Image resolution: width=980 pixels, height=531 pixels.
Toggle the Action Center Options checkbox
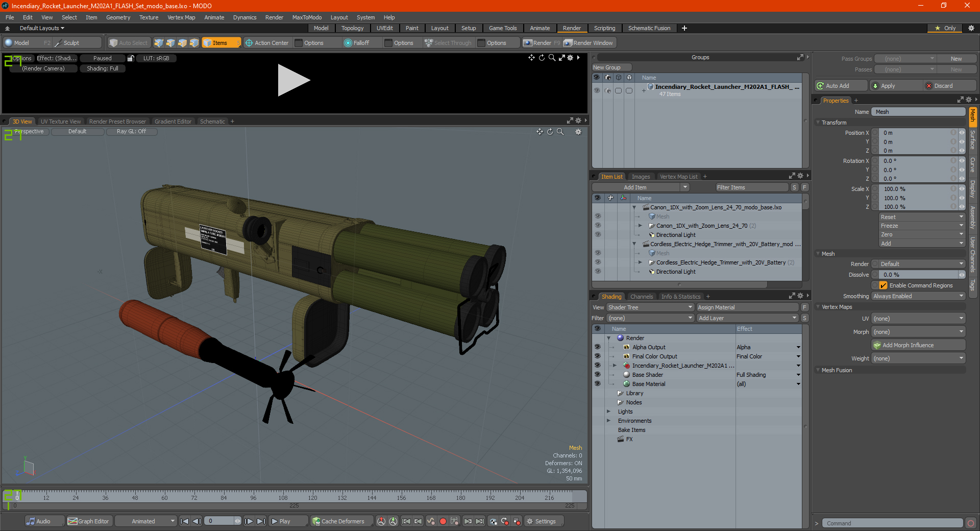coord(299,43)
